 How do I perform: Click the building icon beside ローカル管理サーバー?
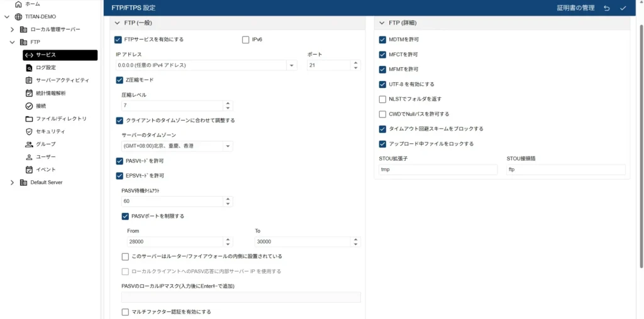click(24, 30)
